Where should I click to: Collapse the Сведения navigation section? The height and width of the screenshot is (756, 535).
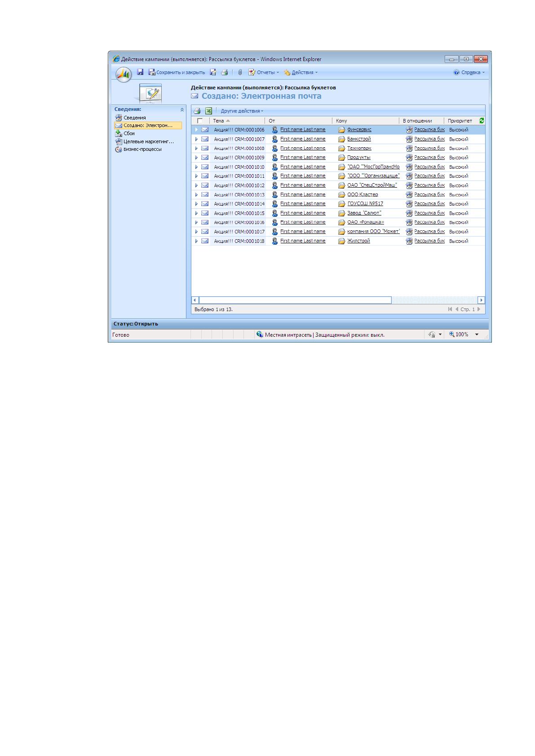click(182, 110)
